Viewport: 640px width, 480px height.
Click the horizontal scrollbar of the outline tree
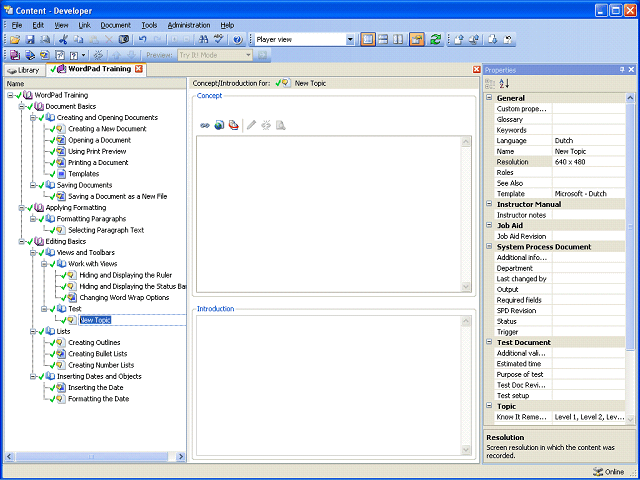pos(91,457)
